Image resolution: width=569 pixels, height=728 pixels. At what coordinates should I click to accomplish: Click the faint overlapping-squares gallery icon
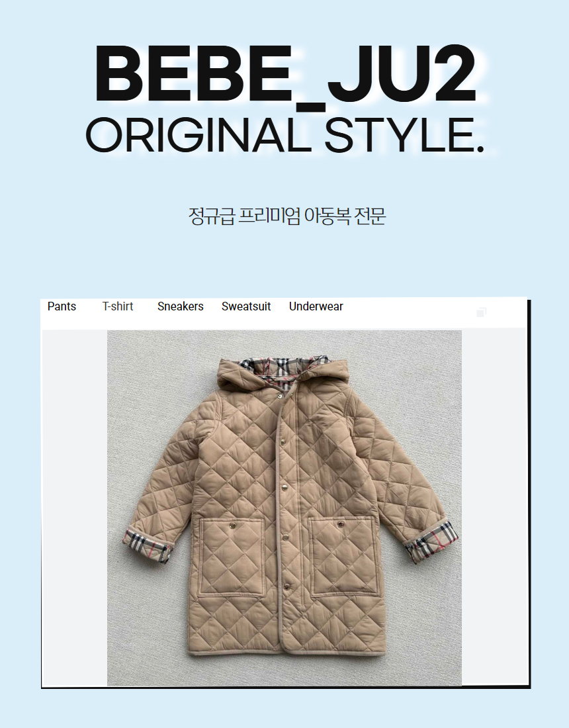pyautogui.click(x=481, y=312)
